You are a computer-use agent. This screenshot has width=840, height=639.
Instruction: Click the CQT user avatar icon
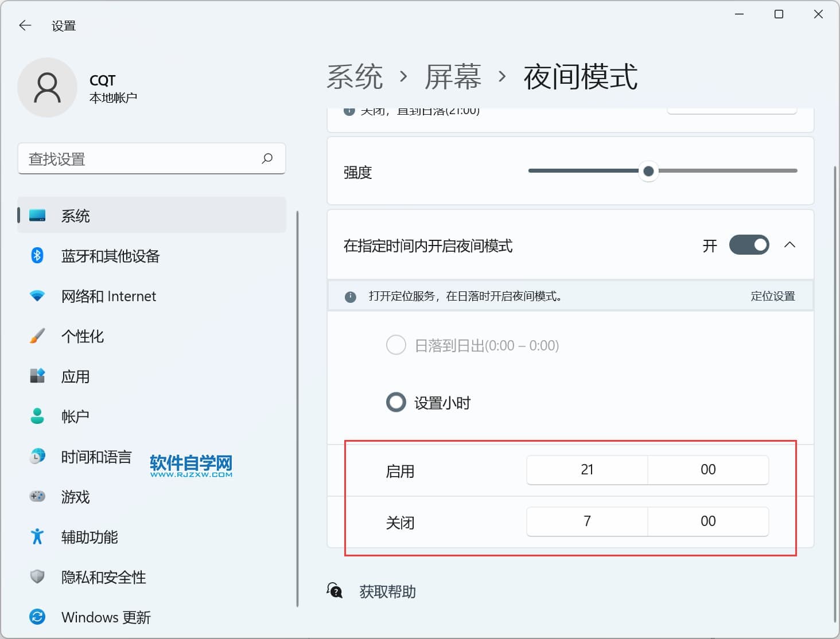[47, 88]
